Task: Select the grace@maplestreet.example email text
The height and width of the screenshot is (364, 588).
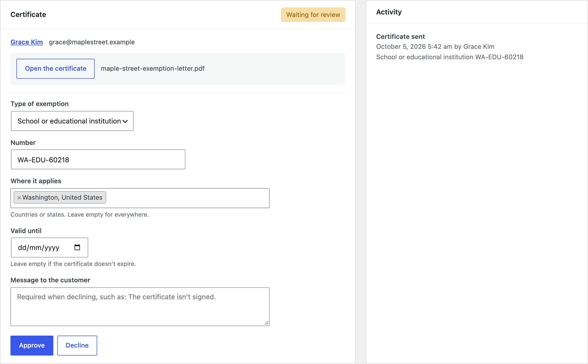Action: point(92,42)
